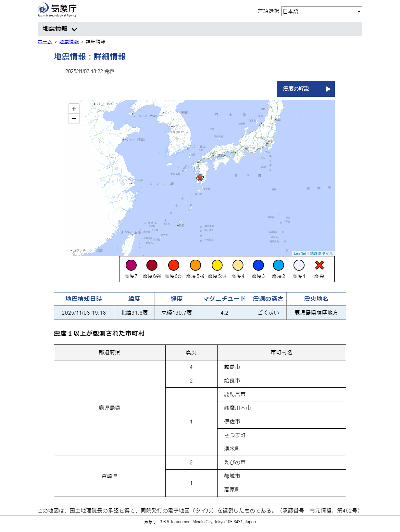The height and width of the screenshot is (532, 400).
Task: Click the 言語選択 label
Action: (269, 11)
